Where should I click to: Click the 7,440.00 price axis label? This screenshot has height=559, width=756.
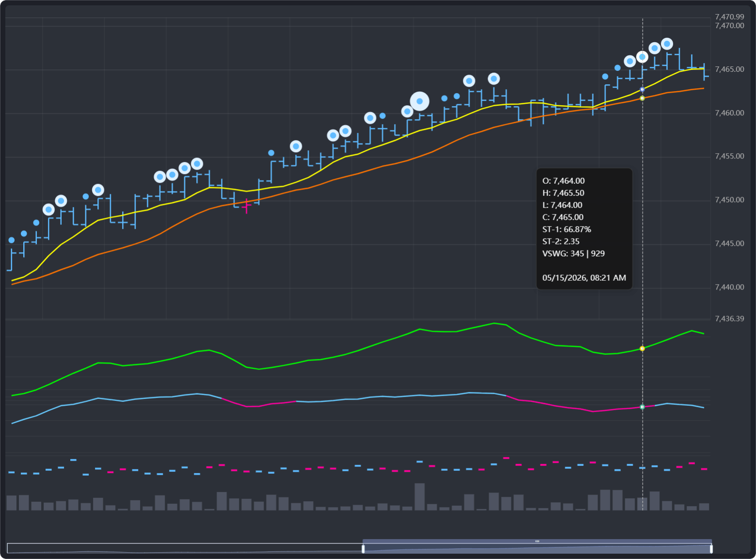729,287
